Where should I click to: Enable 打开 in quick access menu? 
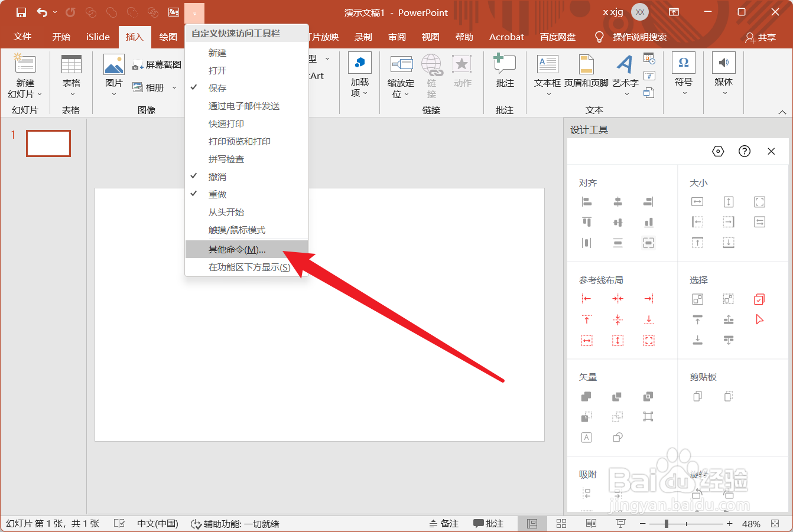point(247,70)
